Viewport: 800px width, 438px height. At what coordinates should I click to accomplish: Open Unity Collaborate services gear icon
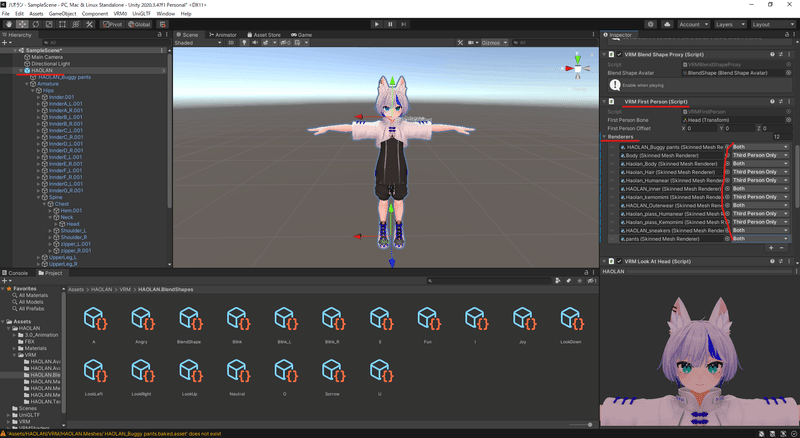pyautogui.click(x=651, y=24)
